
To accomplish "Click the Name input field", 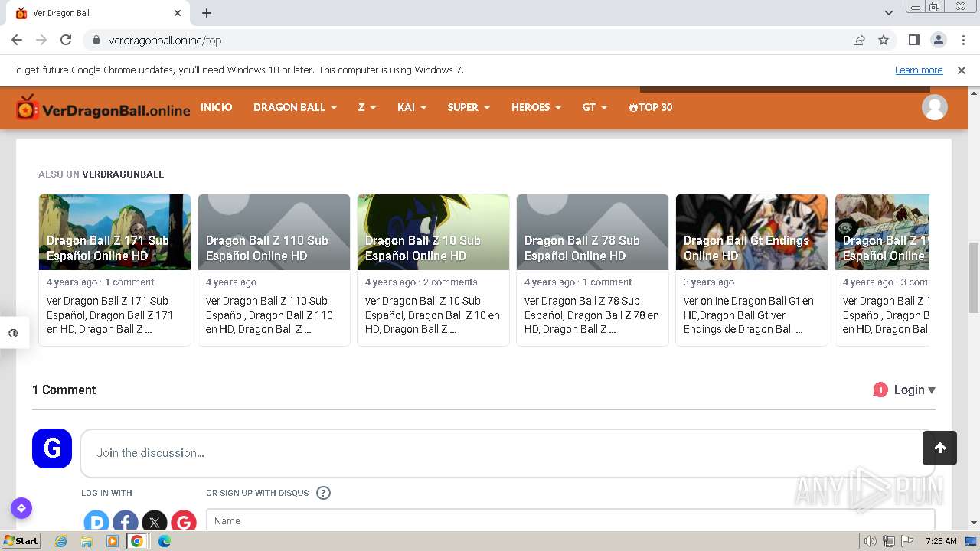I will click(570, 520).
